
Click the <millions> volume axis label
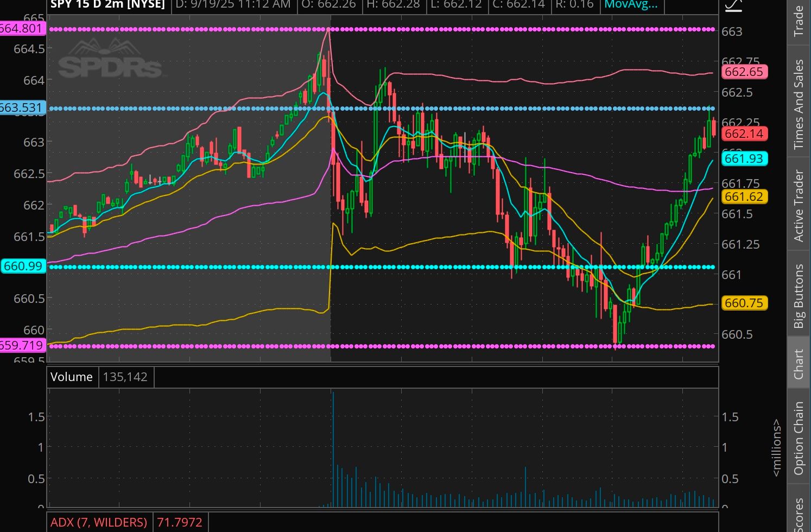(776, 448)
